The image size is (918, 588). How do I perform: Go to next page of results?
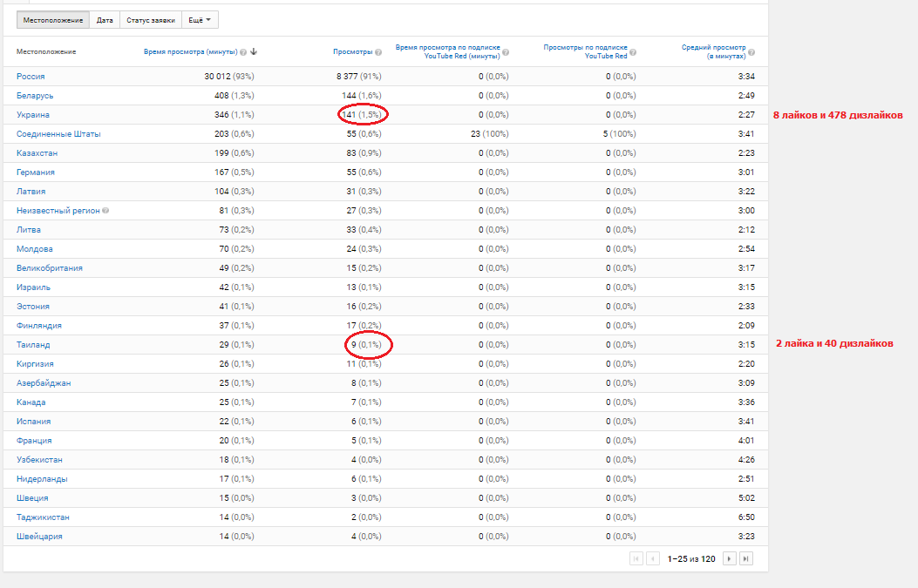coord(730,558)
